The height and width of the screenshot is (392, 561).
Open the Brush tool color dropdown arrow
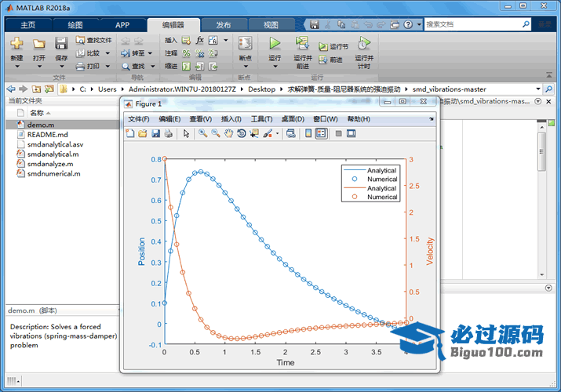click(277, 134)
